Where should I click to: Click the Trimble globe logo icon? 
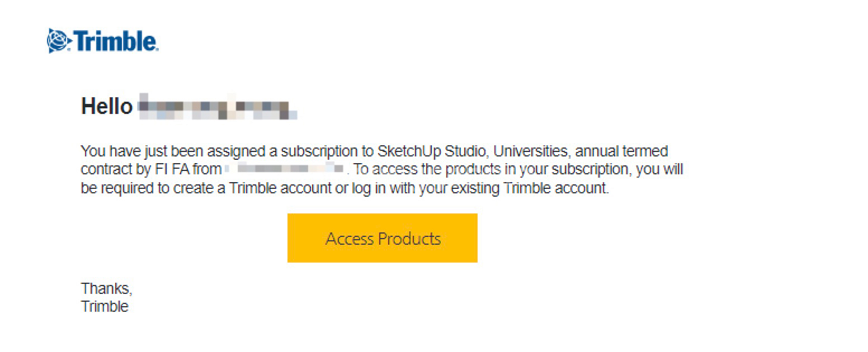tap(58, 41)
